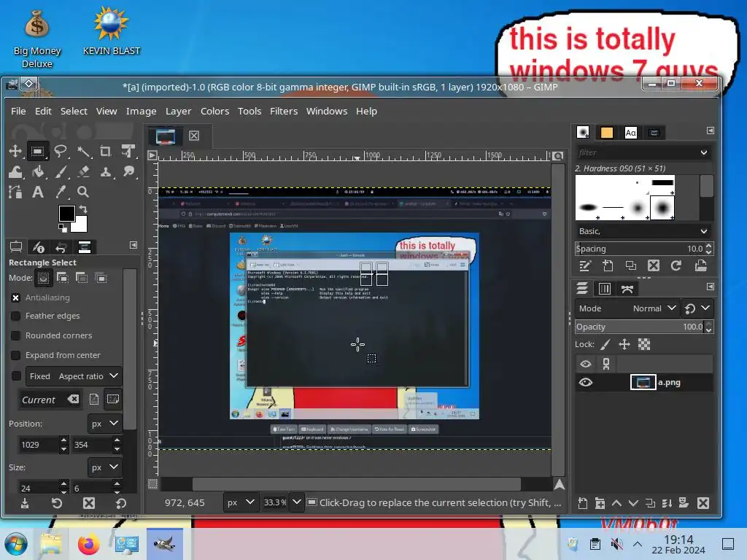
Task: Open the Device Status tab
Action: click(x=38, y=246)
